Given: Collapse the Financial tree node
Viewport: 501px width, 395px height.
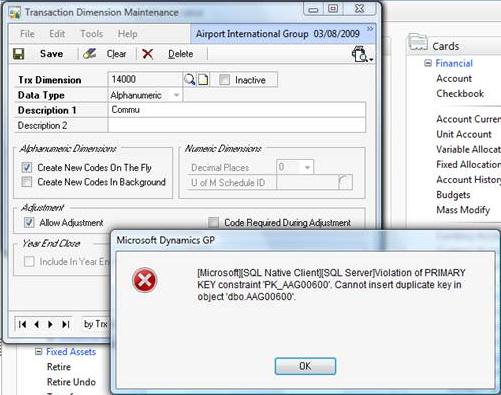Looking at the screenshot, I should [x=428, y=63].
